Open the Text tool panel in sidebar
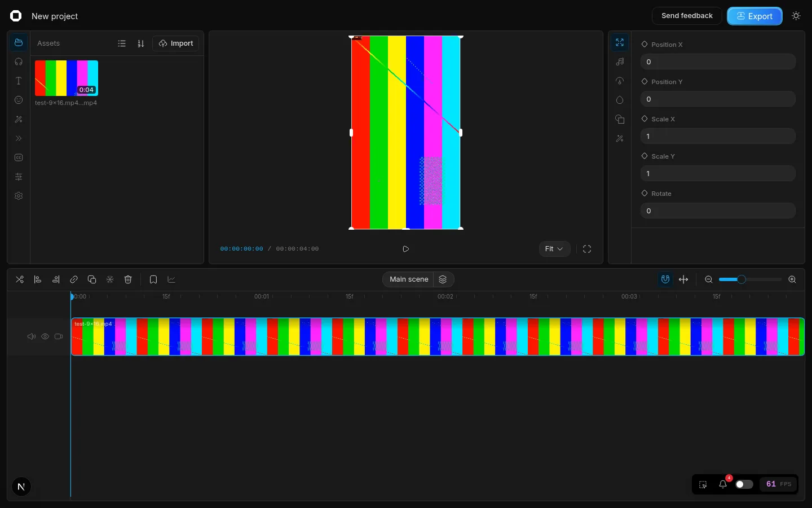Screen dimensions: 812x508 (x=19, y=81)
